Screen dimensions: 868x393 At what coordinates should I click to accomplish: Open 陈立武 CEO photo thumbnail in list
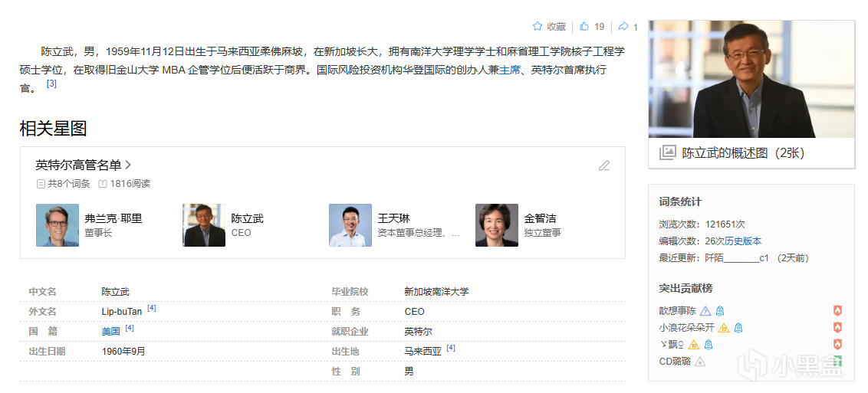click(x=204, y=225)
